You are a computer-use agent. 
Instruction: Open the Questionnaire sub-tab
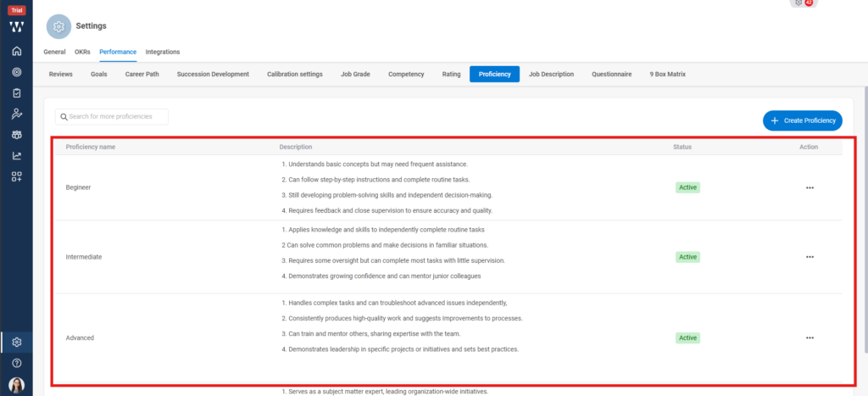(612, 75)
